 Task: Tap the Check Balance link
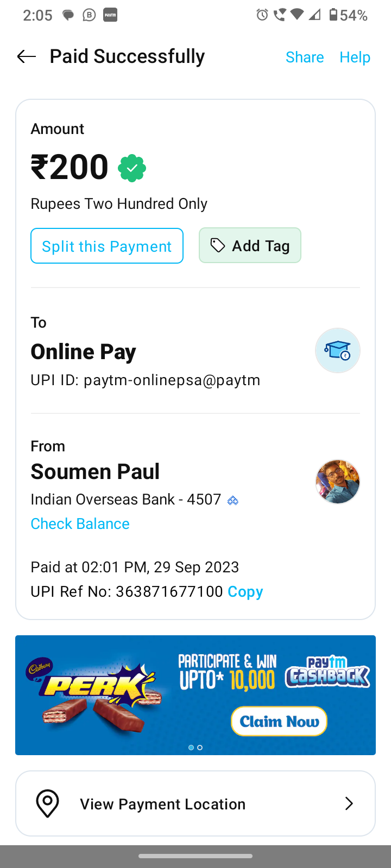point(80,524)
